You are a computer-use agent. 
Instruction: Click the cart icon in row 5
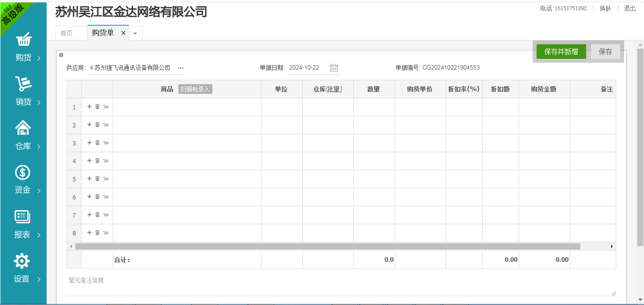tap(105, 179)
